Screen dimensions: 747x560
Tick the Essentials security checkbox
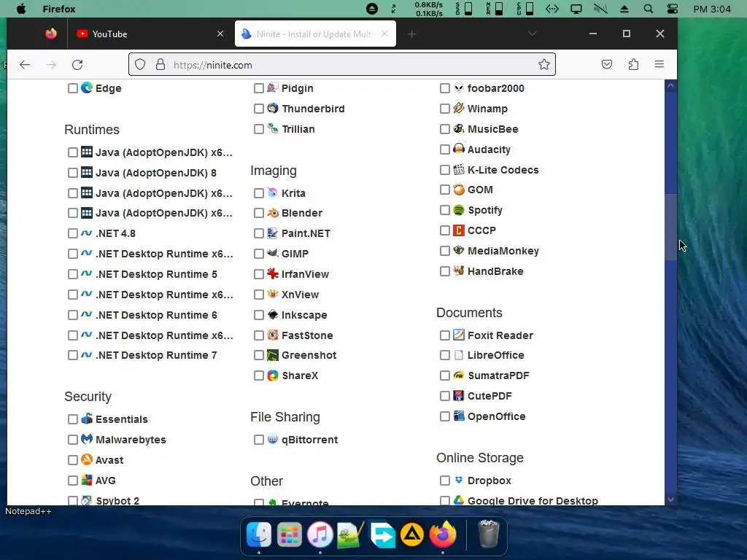72,419
